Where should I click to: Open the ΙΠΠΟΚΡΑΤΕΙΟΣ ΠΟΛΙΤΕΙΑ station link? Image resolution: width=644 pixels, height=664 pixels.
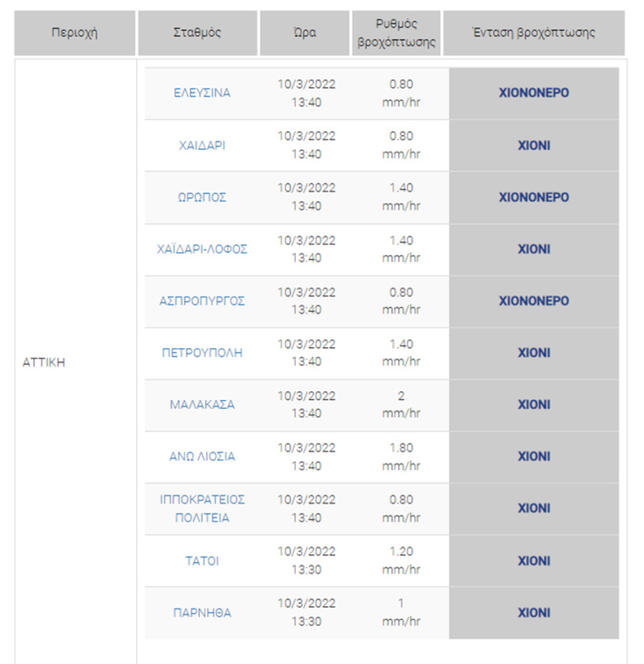point(202,509)
